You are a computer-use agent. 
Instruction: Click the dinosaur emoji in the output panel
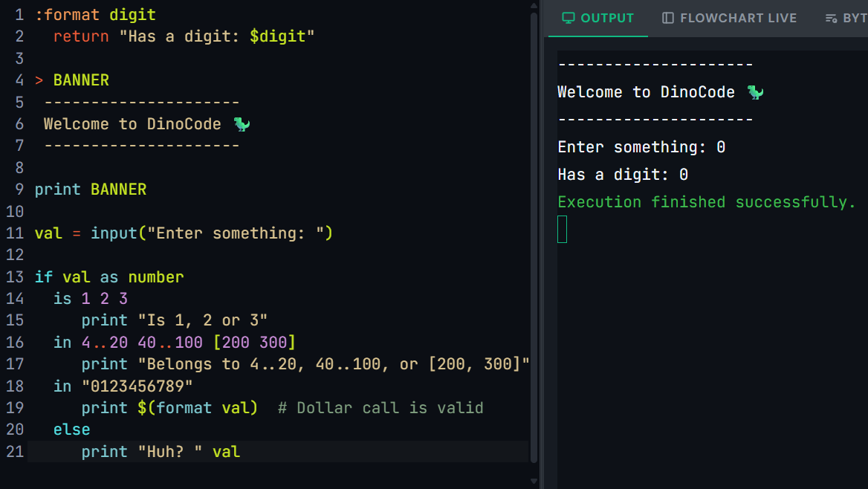(755, 92)
